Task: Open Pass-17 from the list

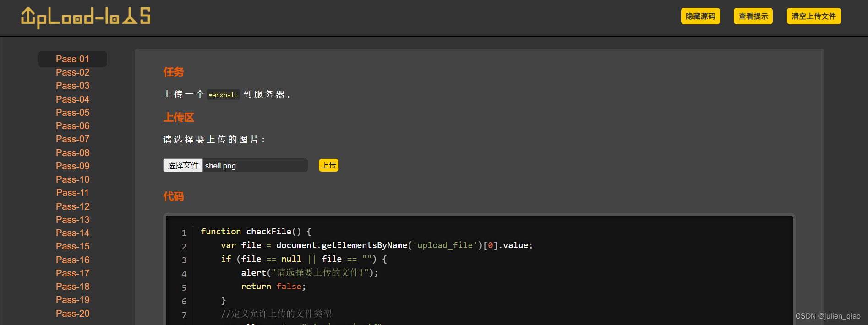Action: tap(72, 273)
